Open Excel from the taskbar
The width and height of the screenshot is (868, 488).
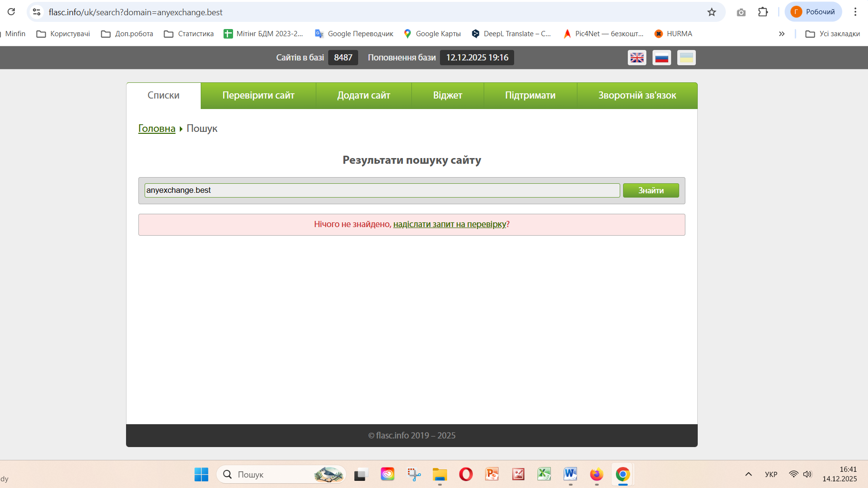544,474
